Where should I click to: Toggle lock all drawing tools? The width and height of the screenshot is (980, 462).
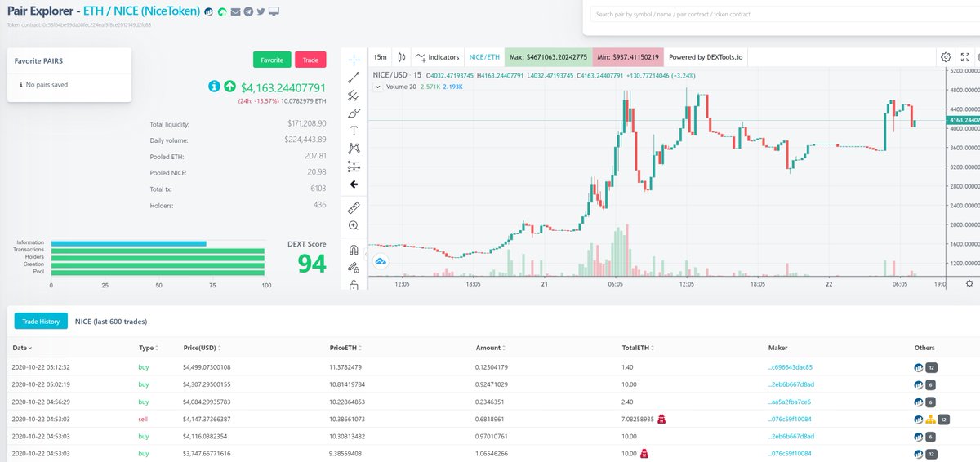354,284
